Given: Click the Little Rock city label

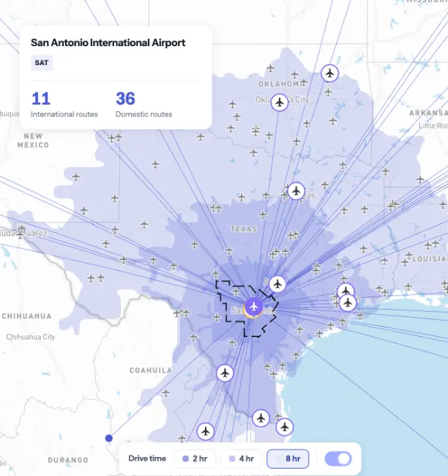Looking at the screenshot, I should [x=433, y=126].
